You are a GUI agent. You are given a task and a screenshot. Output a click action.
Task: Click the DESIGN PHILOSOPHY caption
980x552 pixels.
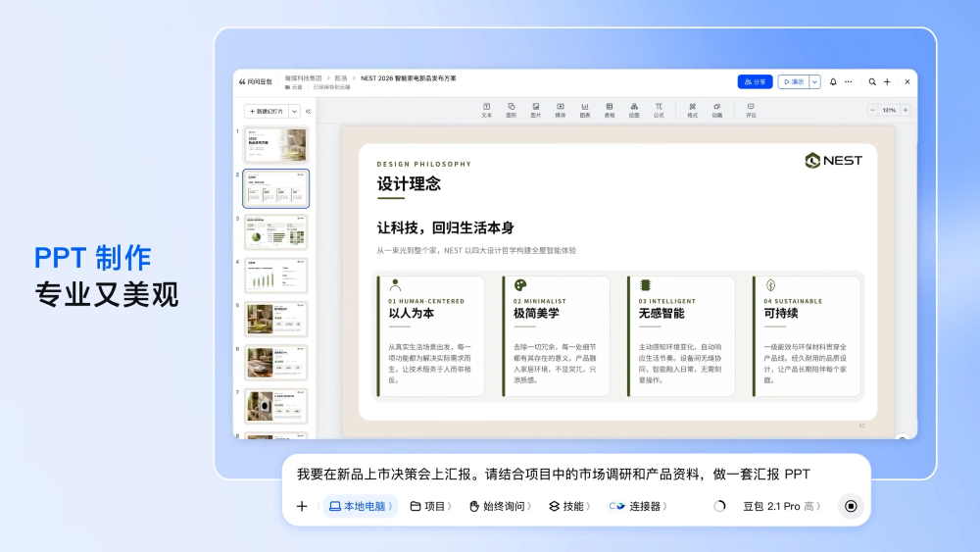click(x=423, y=165)
